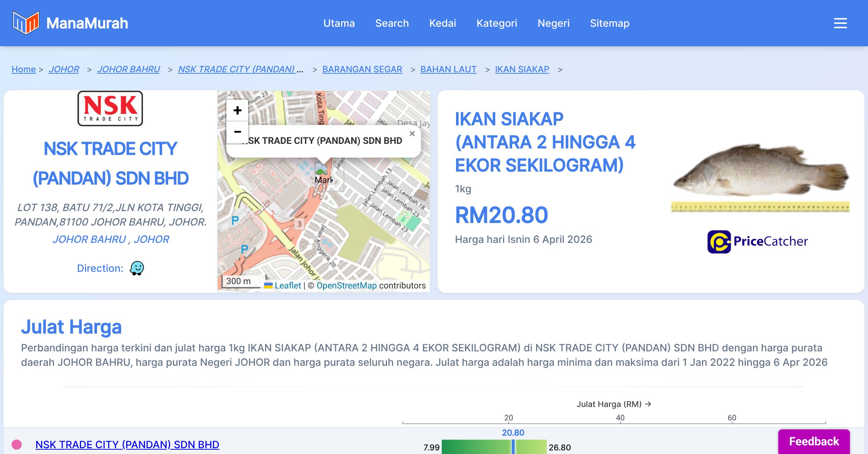Click the PriceCatcher logo
Image resolution: width=868 pixels, height=454 pixels.
pyautogui.click(x=757, y=241)
